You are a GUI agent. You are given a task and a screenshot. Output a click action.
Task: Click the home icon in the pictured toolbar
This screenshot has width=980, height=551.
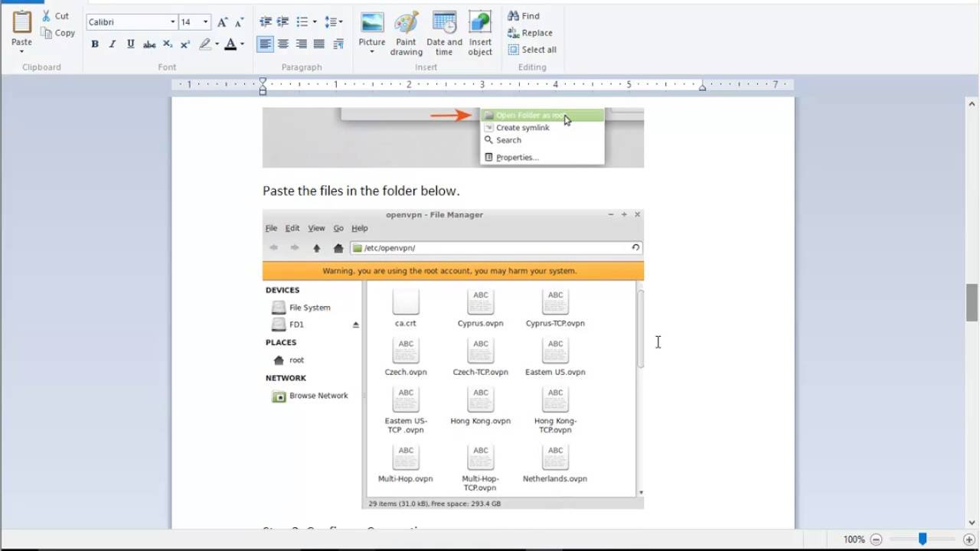click(x=338, y=248)
